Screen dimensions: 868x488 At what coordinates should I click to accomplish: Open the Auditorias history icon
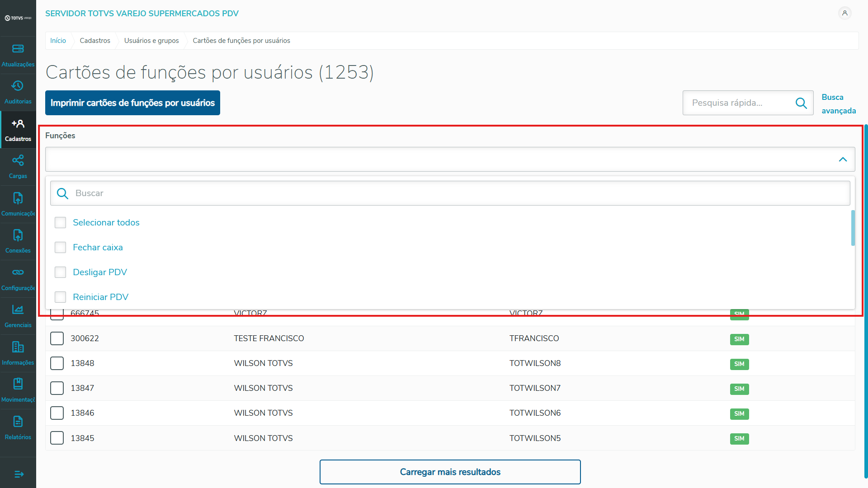tap(18, 86)
